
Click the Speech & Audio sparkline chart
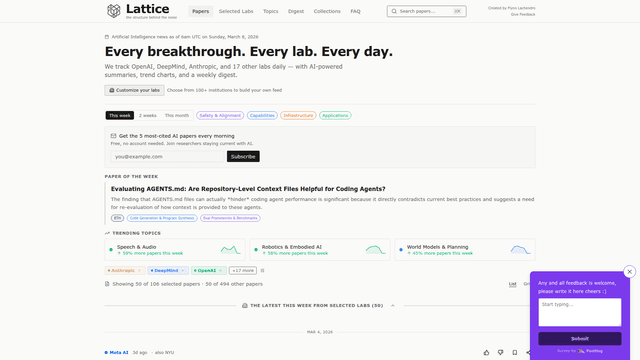(x=231, y=249)
